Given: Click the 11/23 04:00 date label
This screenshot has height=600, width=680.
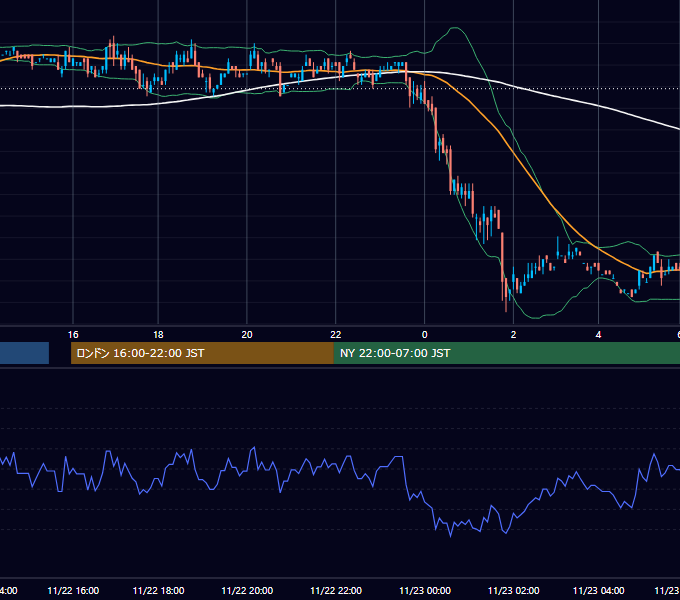Looking at the screenshot, I should click(598, 590).
